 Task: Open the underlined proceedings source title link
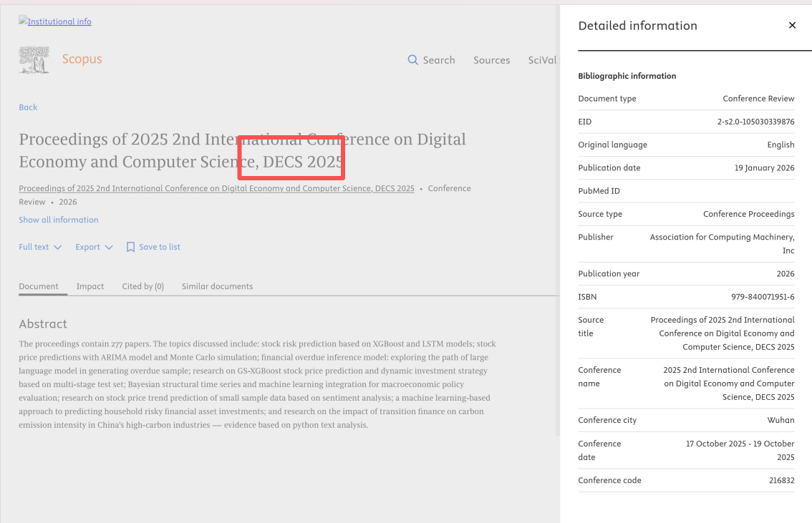pyautogui.click(x=216, y=189)
